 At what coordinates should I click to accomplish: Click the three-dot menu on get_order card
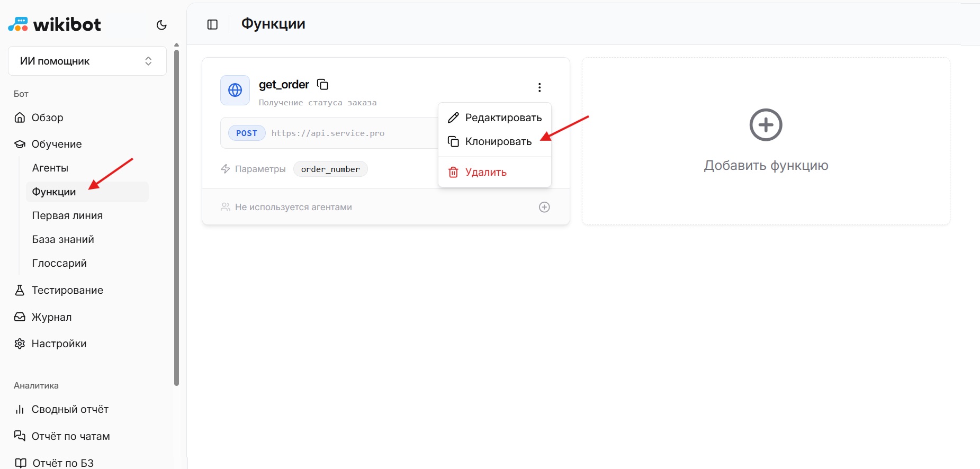[539, 87]
